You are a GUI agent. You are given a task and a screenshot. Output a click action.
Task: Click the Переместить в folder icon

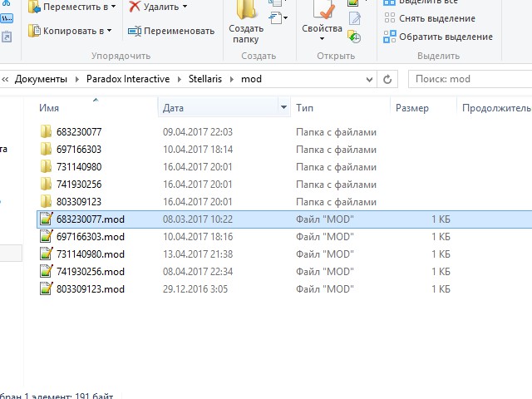click(x=34, y=7)
